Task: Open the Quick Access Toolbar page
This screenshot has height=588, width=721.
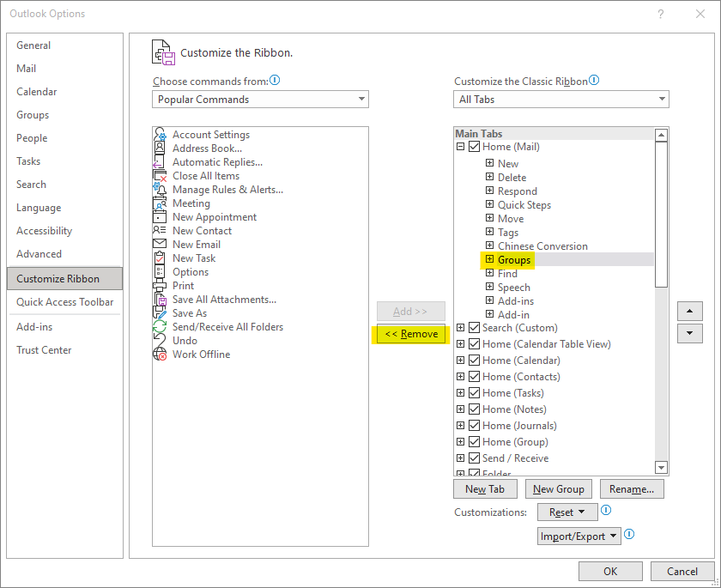Action: point(65,302)
